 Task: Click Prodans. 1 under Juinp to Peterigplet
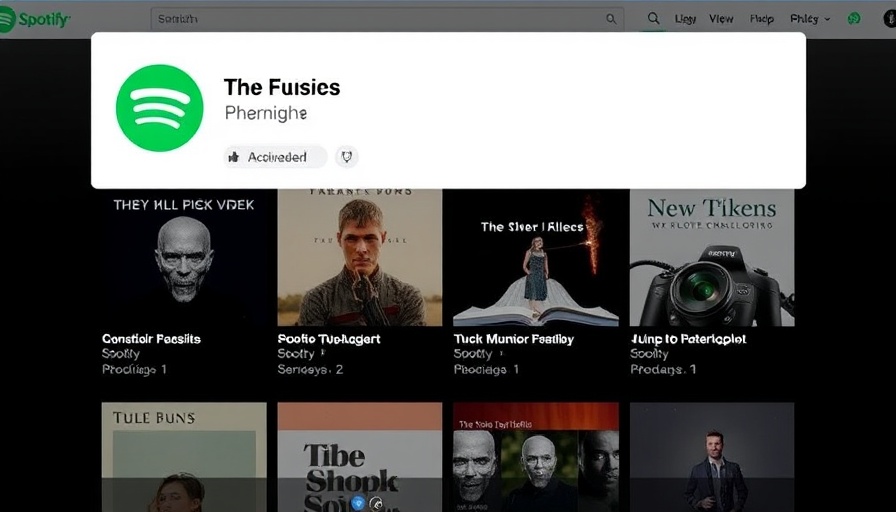pos(663,370)
